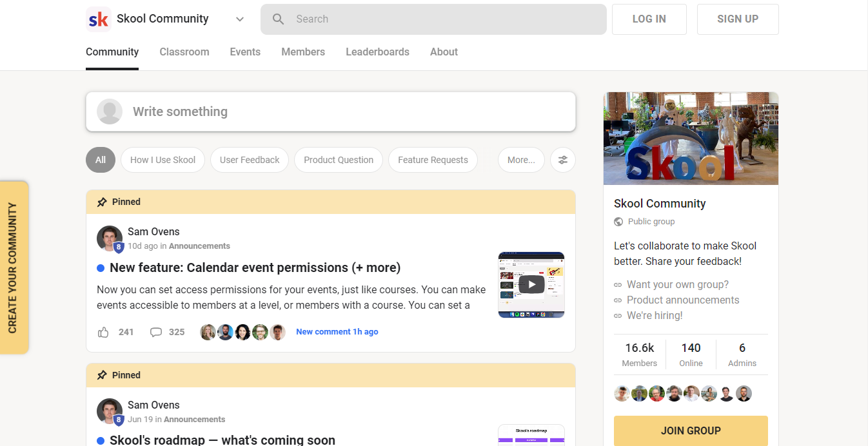The width and height of the screenshot is (868, 446).
Task: Click the blank user avatar in post box
Action: (110, 111)
